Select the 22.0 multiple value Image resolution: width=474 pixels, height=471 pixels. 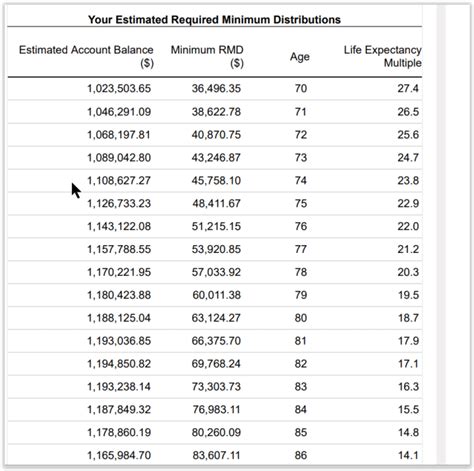click(x=408, y=226)
